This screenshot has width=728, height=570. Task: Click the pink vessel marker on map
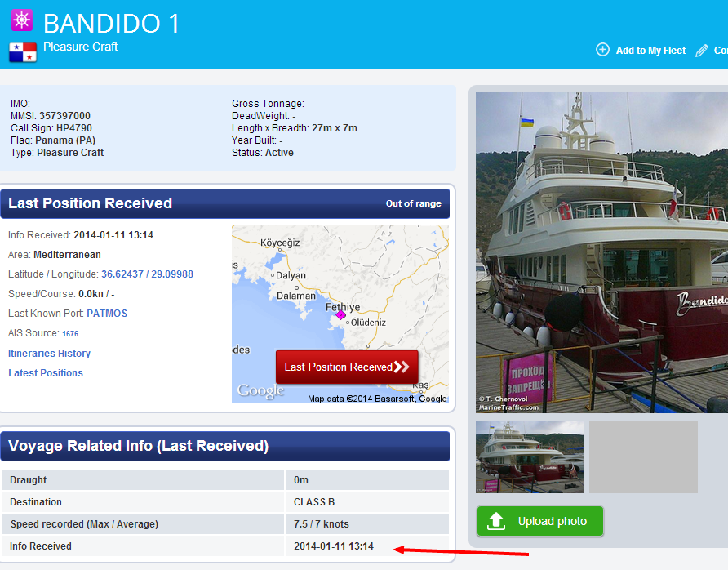coord(340,315)
